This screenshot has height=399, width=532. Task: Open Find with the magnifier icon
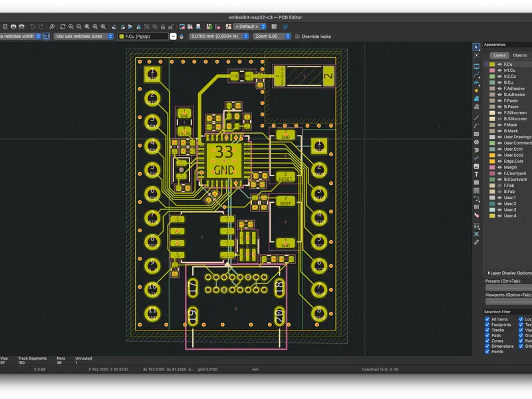click(x=52, y=27)
